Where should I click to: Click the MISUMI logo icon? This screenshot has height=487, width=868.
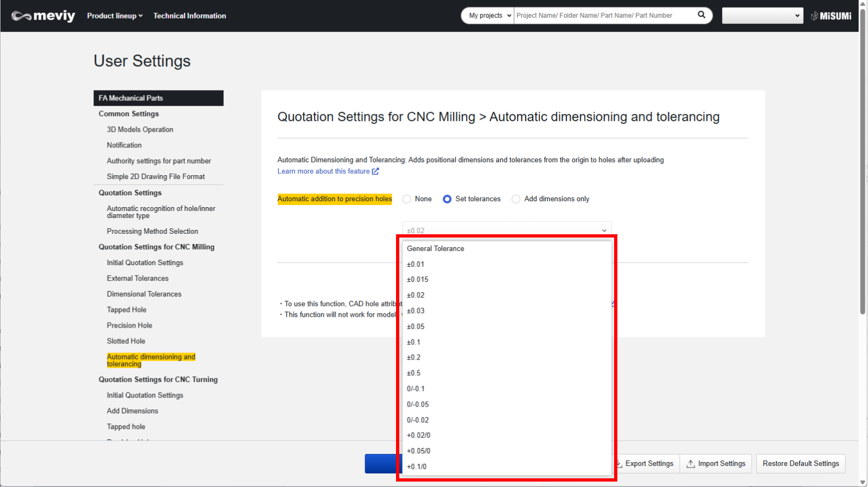click(x=831, y=16)
